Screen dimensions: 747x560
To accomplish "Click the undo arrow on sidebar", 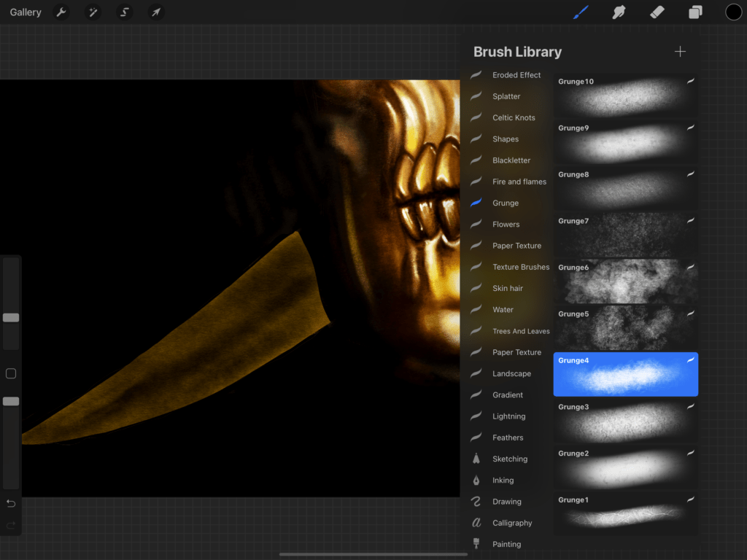I will click(11, 503).
